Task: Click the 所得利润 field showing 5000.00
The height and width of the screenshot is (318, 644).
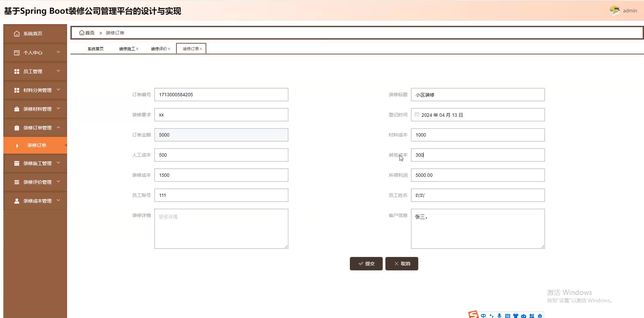Action: (478, 175)
